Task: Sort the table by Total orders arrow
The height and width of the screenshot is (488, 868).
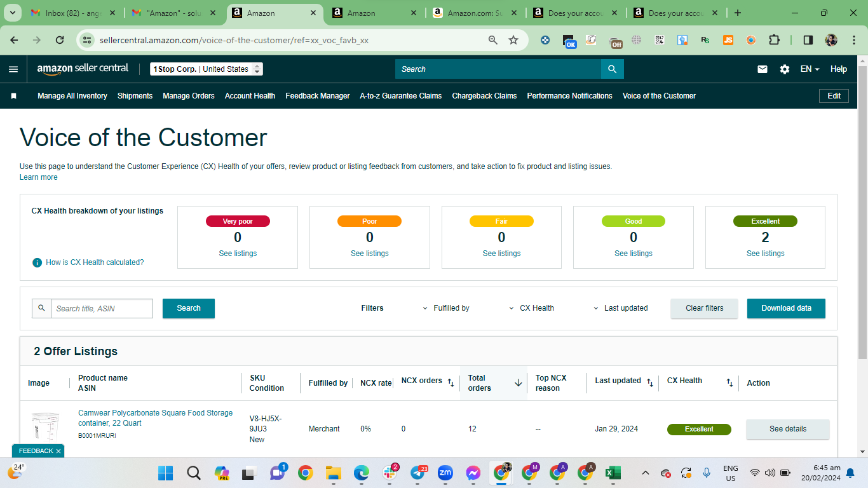Action: click(519, 383)
